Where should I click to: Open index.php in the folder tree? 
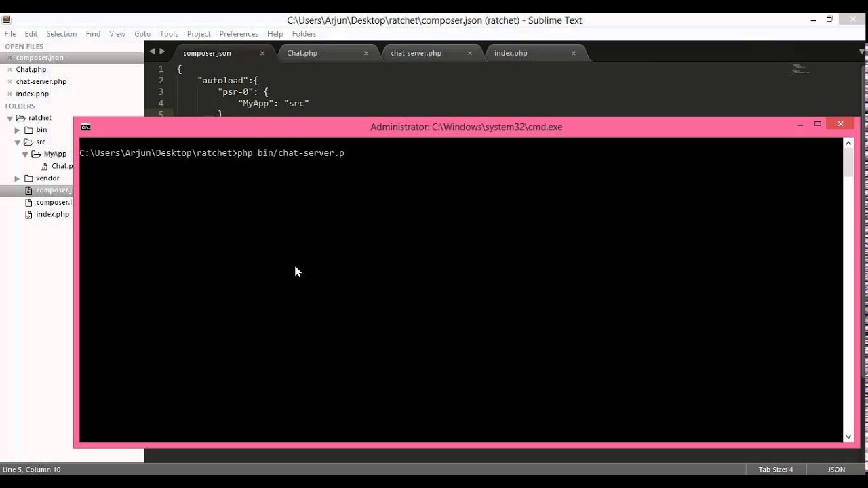tap(53, 214)
